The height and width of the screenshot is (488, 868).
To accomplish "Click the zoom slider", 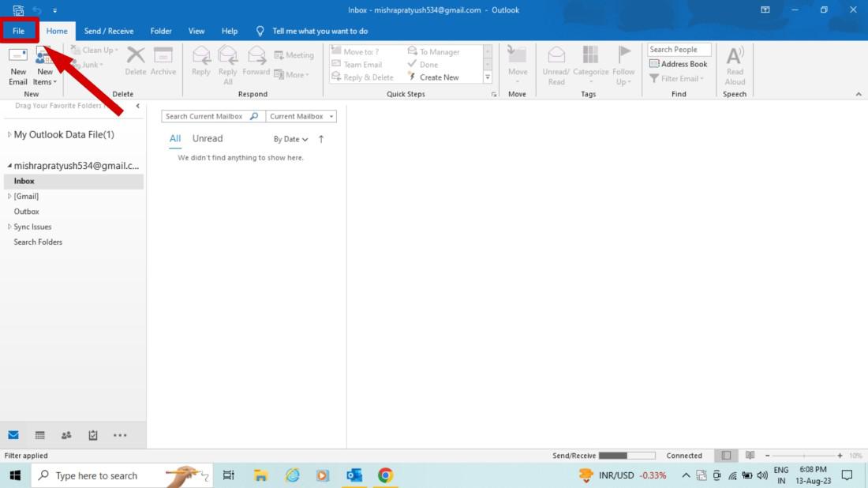I will pyautogui.click(x=804, y=456).
